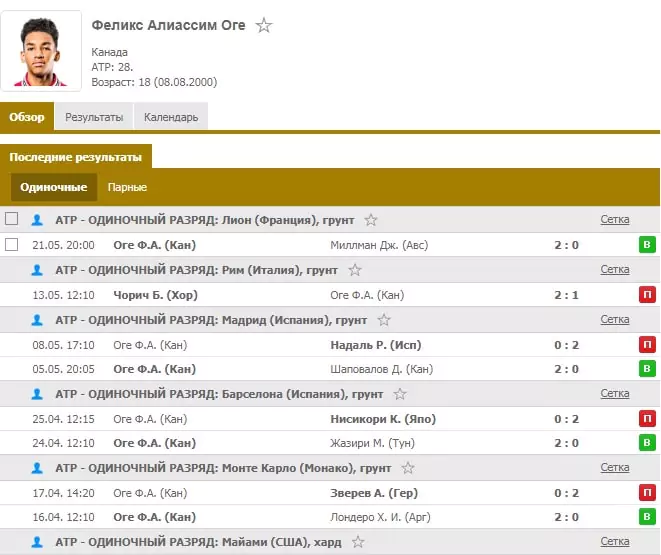Click the red П badge for Надаль match
Image resolution: width=661 pixels, height=555 pixels.
[x=647, y=345]
